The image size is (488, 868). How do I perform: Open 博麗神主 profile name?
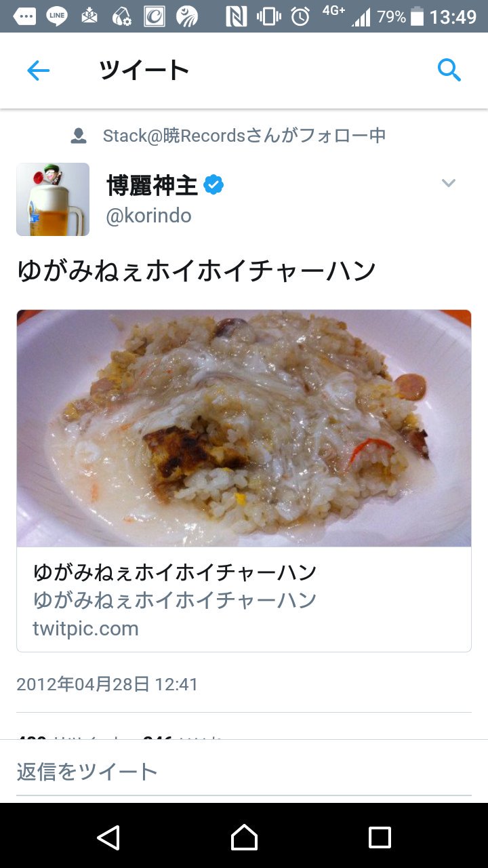(152, 184)
